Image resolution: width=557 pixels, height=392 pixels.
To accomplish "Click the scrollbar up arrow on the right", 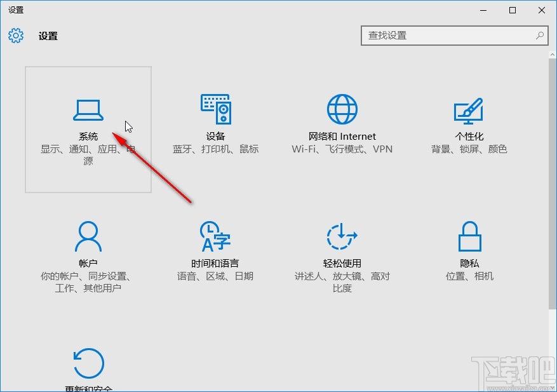I will coord(551,53).
